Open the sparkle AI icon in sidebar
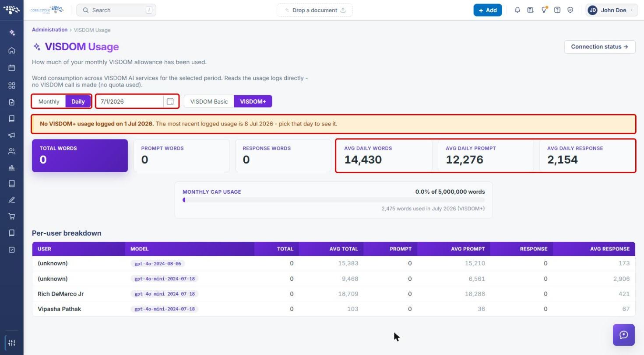The image size is (644, 355). [12, 33]
